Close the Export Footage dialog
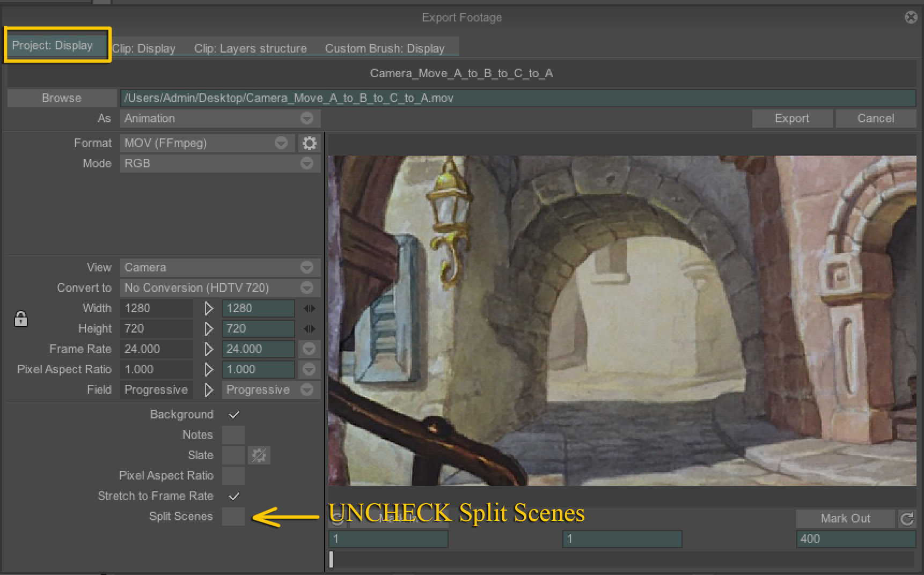This screenshot has height=575, width=924. point(911,17)
